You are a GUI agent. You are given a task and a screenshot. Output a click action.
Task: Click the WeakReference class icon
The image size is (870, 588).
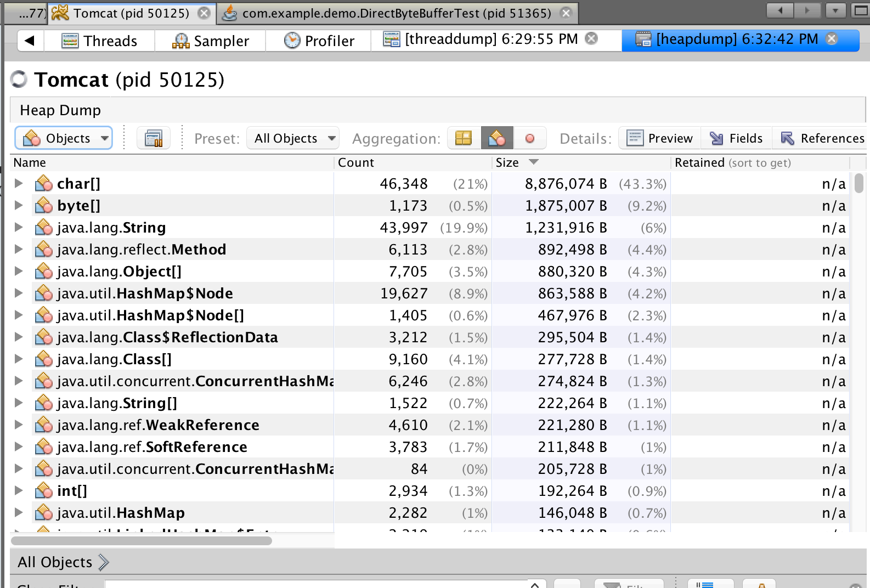click(43, 425)
